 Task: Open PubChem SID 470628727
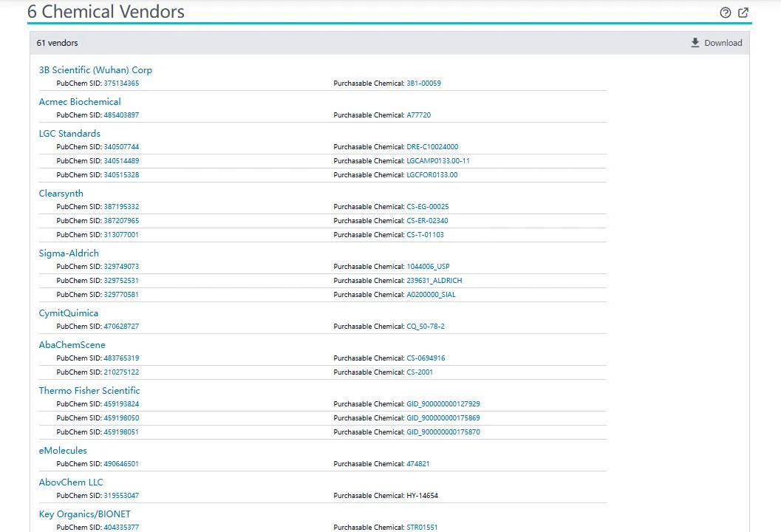(121, 327)
